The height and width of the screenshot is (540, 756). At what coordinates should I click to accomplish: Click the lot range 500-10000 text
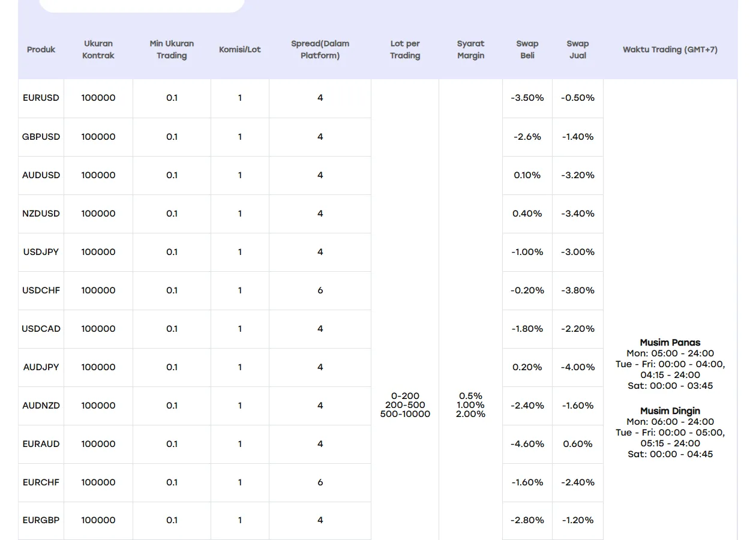[x=405, y=414]
